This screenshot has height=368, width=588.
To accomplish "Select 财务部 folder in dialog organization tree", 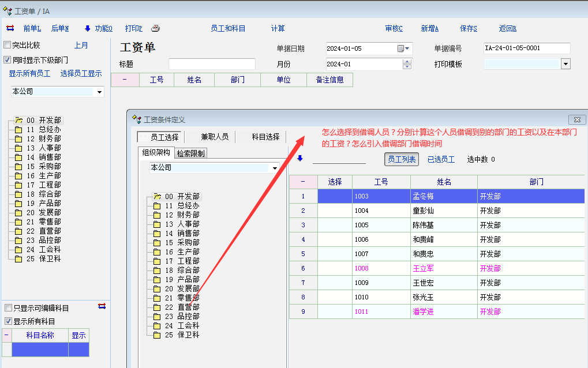I will click(x=157, y=215).
